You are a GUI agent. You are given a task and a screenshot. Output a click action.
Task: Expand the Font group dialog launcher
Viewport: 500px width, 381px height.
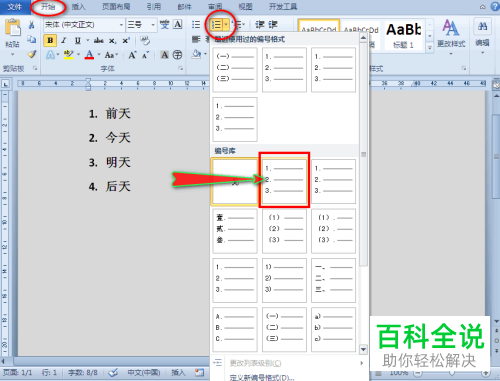(x=180, y=68)
